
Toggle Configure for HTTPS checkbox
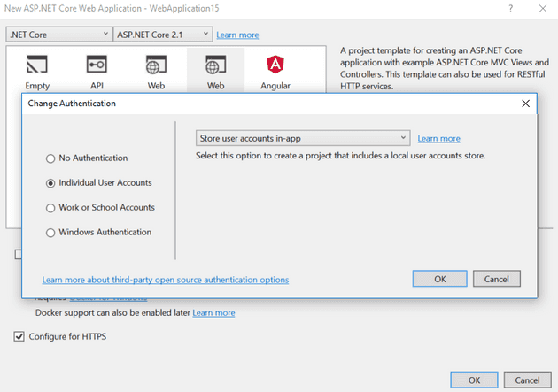pos(19,336)
